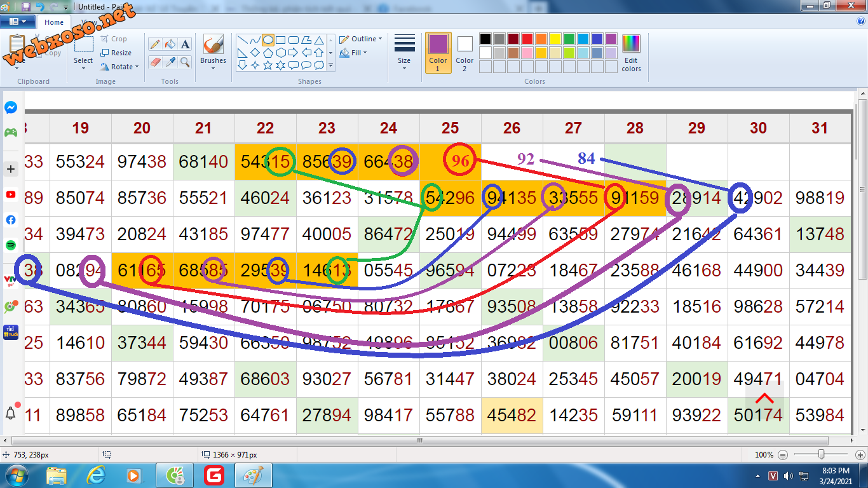Select the Color picker eyedropper tool
This screenshot has height=488, width=868.
pyautogui.click(x=170, y=62)
